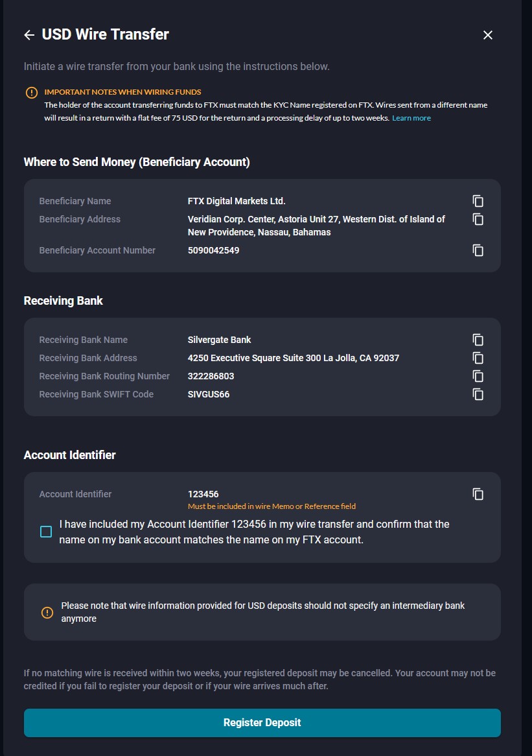Click the Receiving Bank Routing Number label
532x756 pixels.
(104, 376)
